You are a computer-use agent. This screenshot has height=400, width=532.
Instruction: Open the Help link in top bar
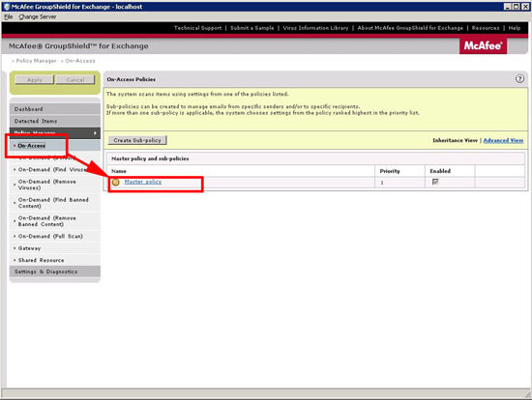(515, 28)
